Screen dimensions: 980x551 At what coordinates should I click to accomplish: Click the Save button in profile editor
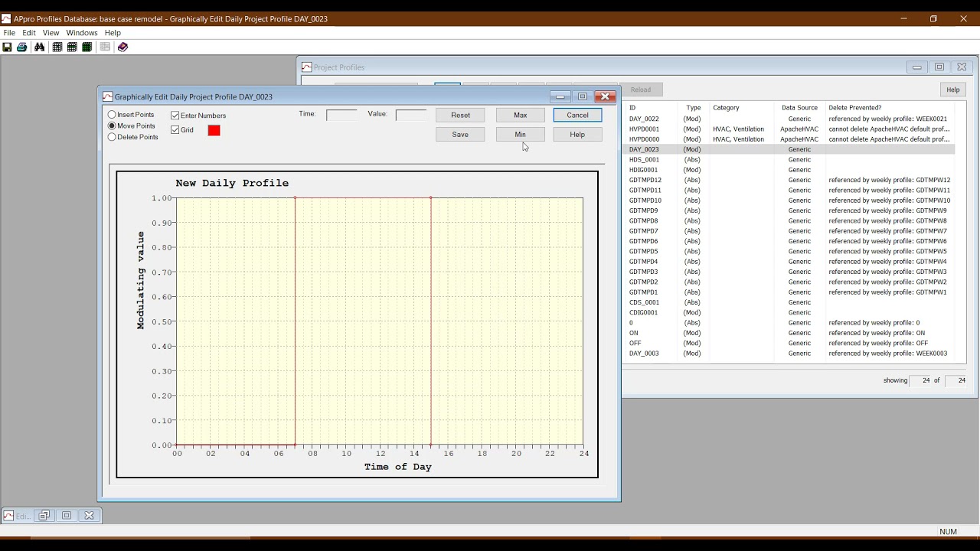(460, 135)
